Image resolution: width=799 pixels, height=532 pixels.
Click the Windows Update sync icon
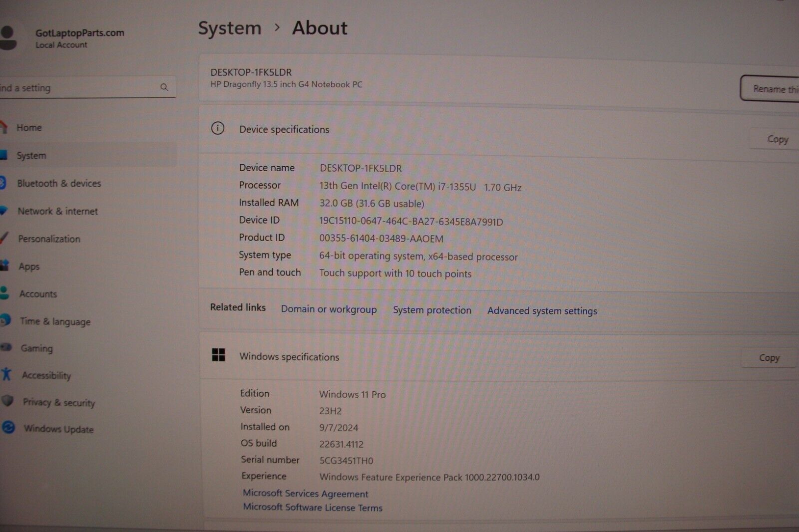pos(8,427)
